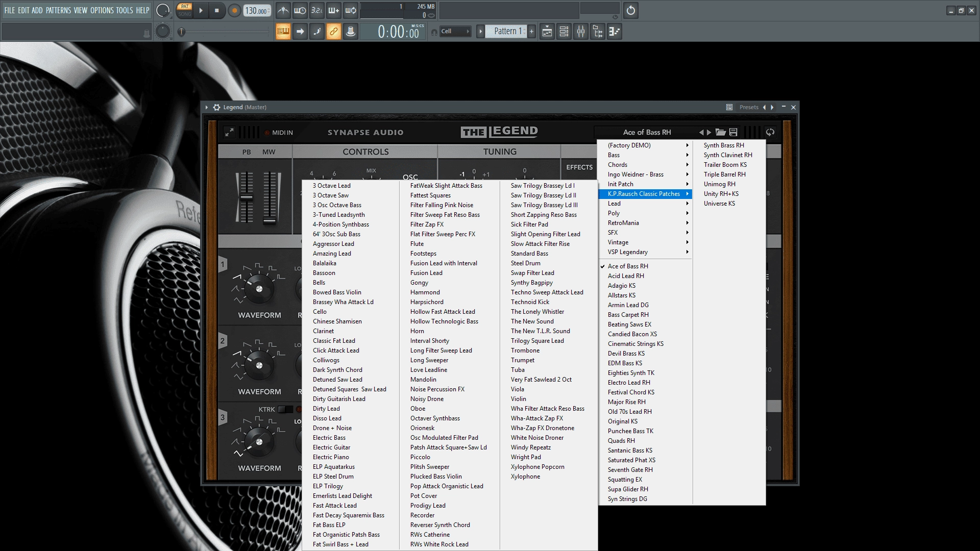The image size is (980, 551).
Task: Click the stop button in transport
Action: [x=217, y=11]
